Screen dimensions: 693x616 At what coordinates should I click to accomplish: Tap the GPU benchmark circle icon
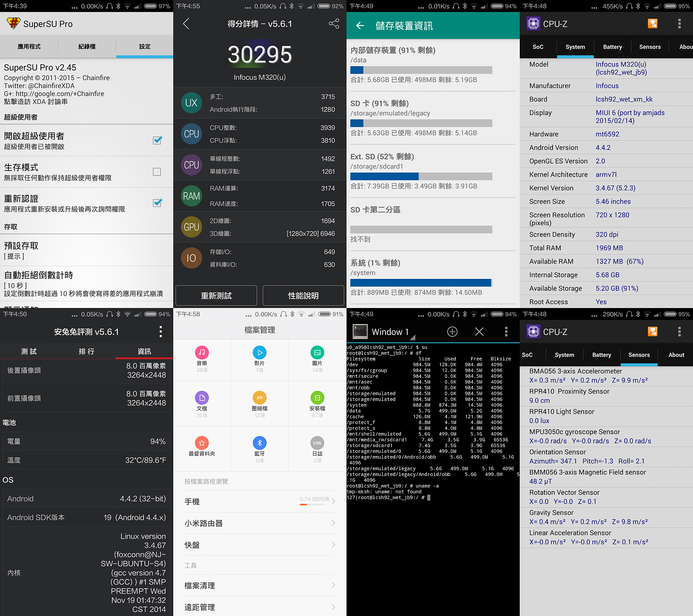click(191, 227)
